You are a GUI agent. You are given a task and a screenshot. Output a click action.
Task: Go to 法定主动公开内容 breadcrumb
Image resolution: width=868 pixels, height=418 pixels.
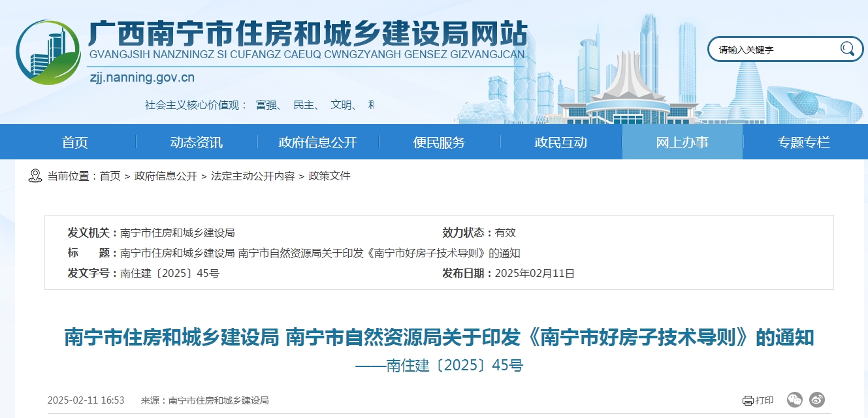[252, 176]
